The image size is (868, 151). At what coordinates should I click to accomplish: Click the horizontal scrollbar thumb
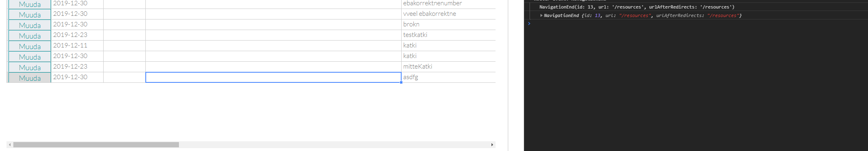(x=96, y=145)
